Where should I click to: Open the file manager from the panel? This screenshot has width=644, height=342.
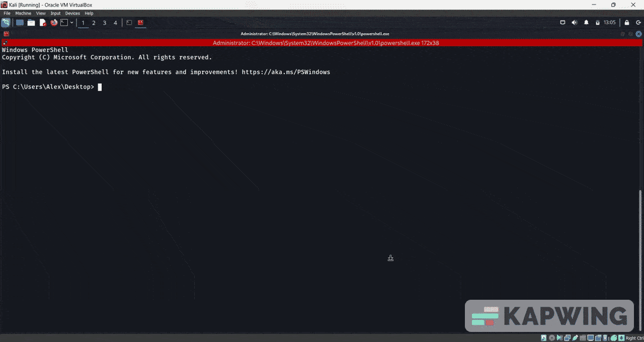[x=31, y=22]
